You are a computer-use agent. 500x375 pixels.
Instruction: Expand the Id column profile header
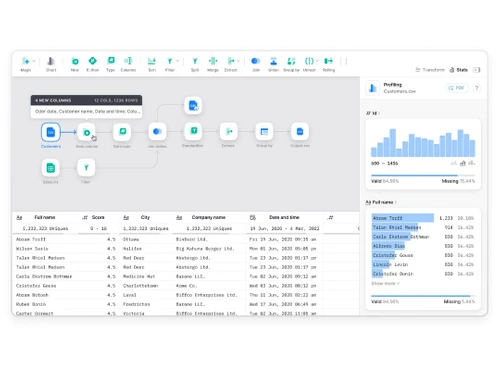373,113
